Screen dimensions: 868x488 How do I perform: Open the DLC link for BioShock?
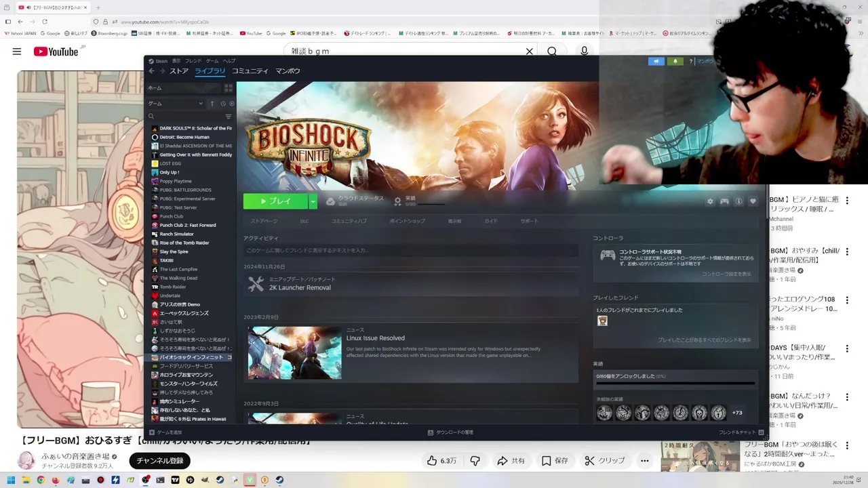304,221
